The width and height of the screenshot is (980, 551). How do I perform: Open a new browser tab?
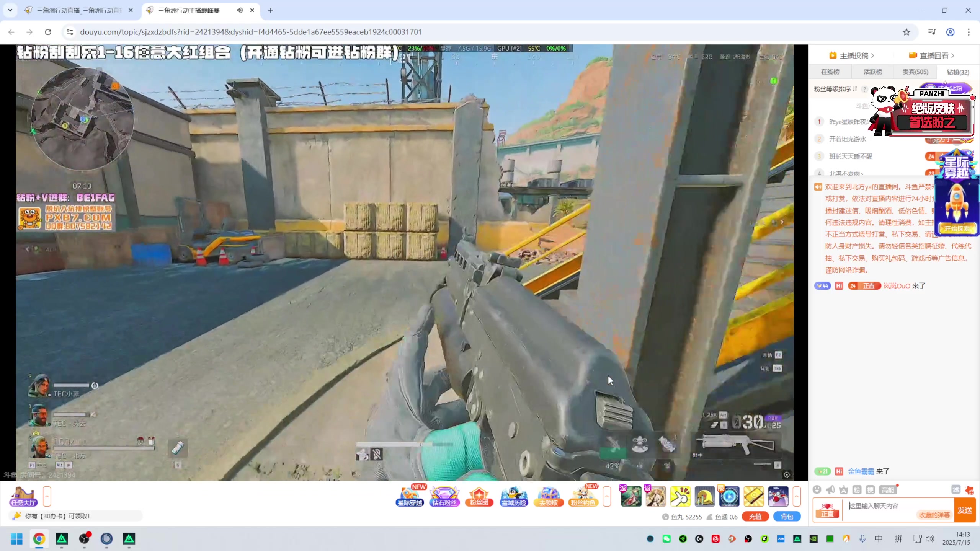(271, 10)
